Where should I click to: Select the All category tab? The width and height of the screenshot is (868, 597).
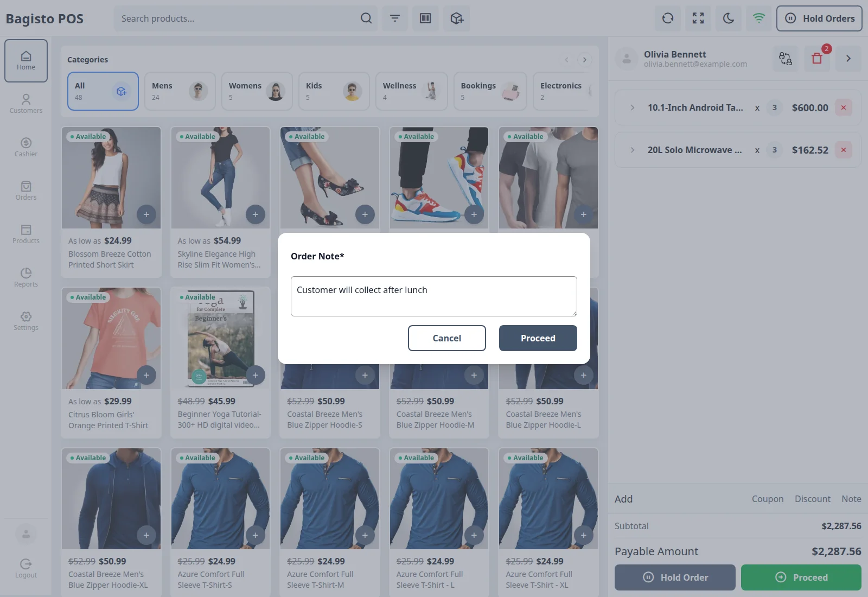pyautogui.click(x=103, y=91)
